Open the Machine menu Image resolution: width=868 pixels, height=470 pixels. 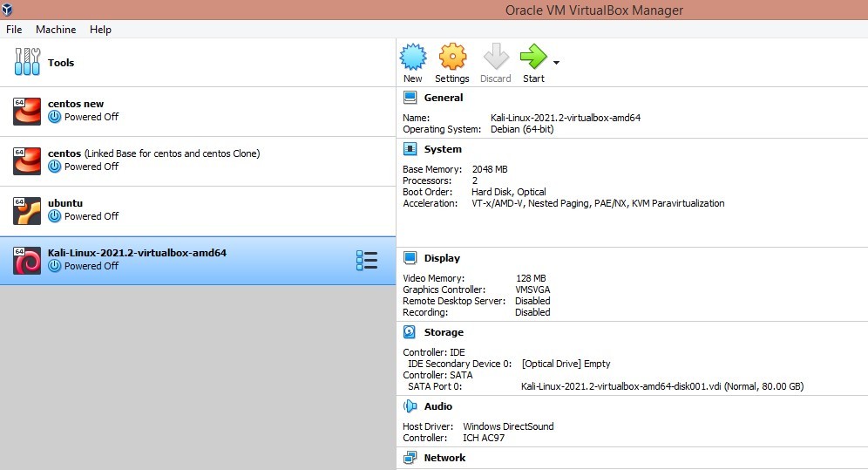(x=56, y=30)
